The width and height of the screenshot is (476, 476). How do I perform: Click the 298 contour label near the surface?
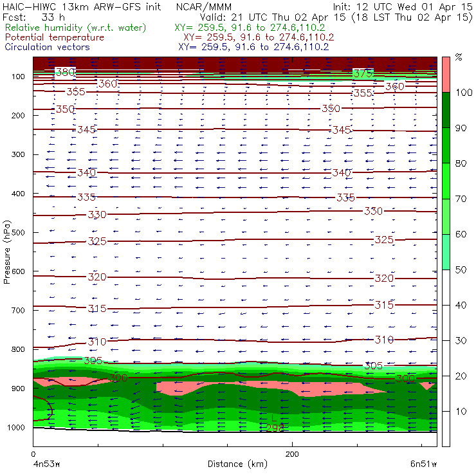click(x=275, y=428)
